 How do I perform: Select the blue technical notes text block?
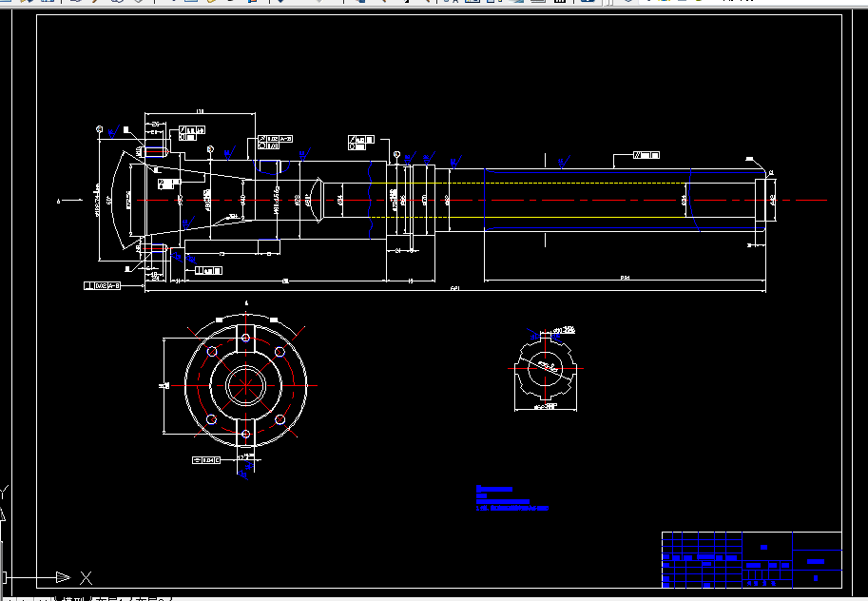click(x=512, y=498)
